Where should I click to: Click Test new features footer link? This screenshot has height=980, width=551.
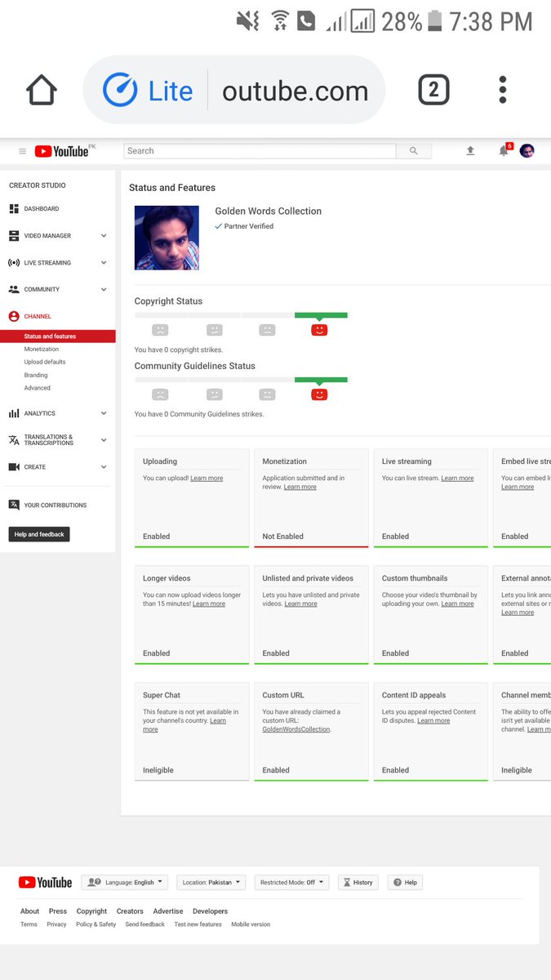pos(198,924)
